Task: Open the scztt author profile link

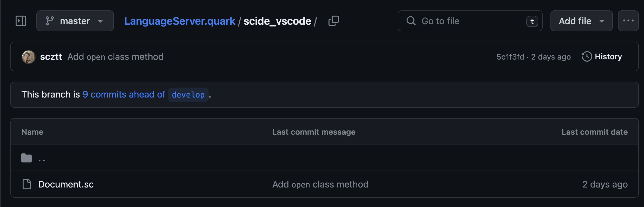Action: tap(51, 57)
